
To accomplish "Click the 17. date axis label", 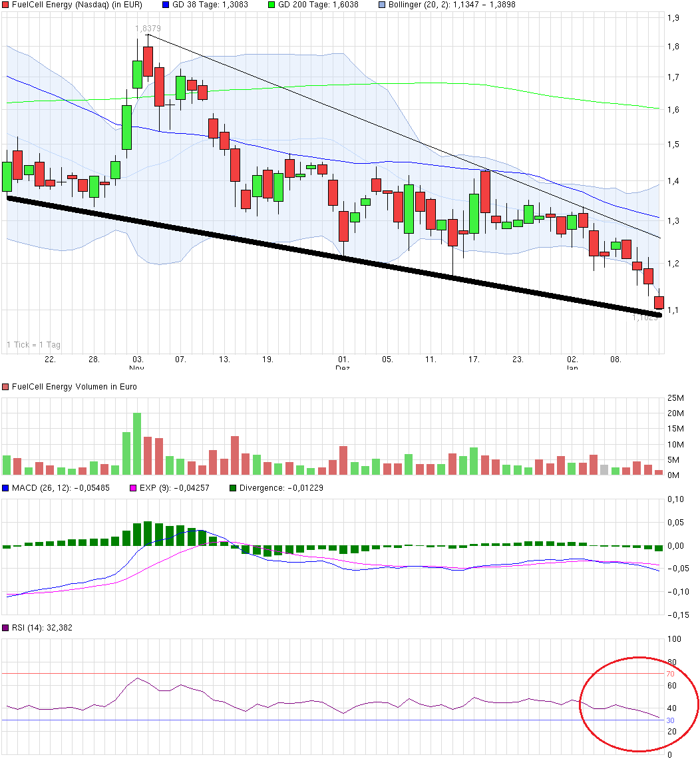I will (474, 360).
